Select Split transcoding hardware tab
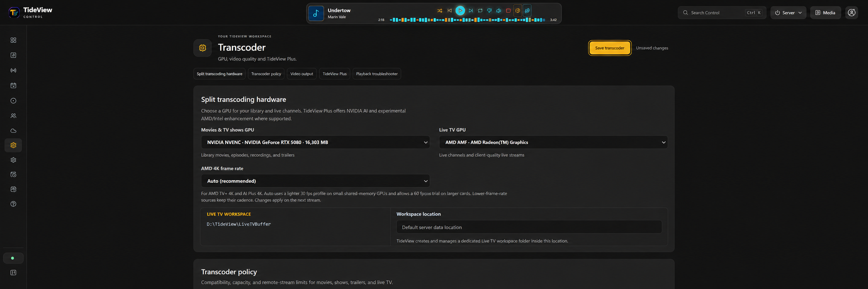The image size is (868, 289). coord(219,74)
